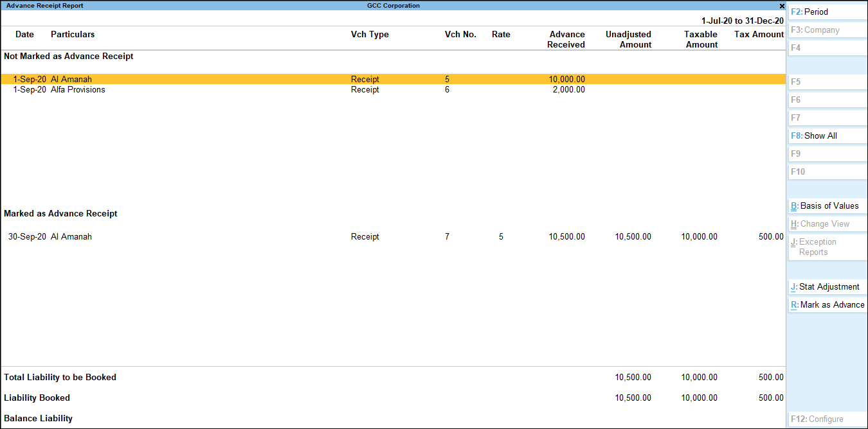868x429 pixels.
Task: Click the Date column header
Action: pos(24,35)
